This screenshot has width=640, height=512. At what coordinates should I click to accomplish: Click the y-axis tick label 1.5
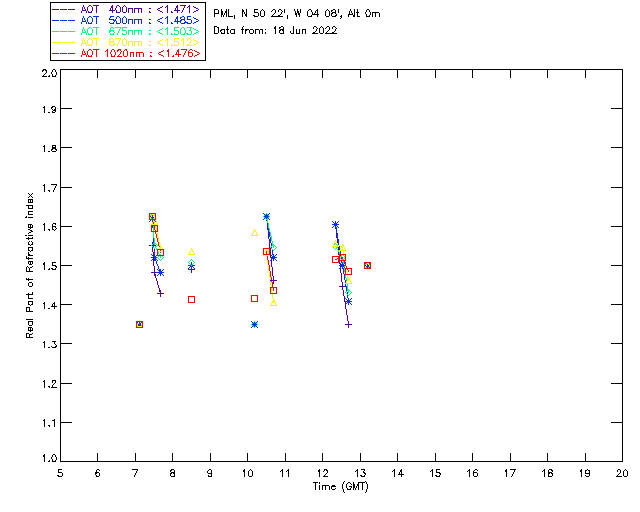tap(49, 266)
